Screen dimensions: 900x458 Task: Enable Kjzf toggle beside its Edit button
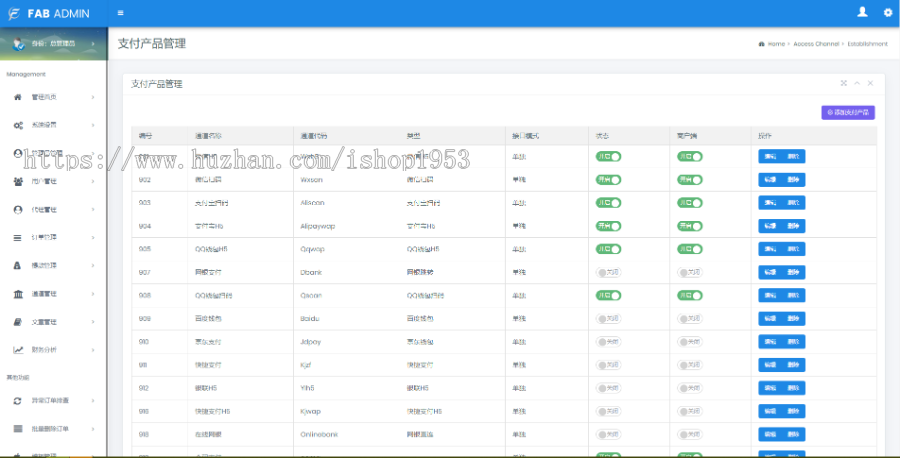click(x=690, y=365)
